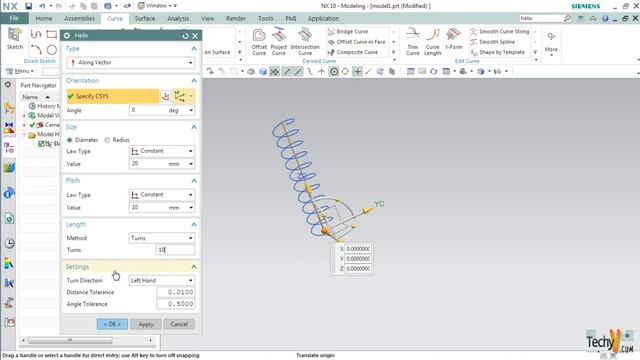Select the X-Form tool
Image resolution: width=640 pixels, height=360 pixels.
point(453,40)
